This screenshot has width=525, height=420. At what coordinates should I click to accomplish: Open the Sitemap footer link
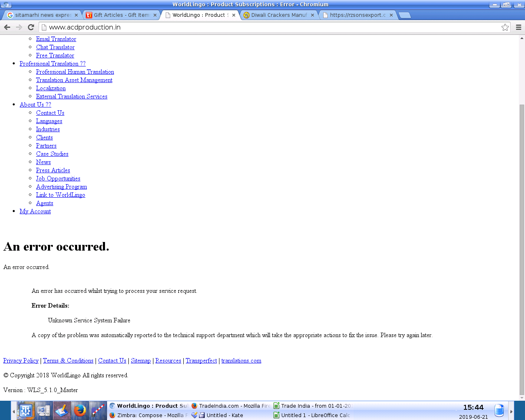141,361
